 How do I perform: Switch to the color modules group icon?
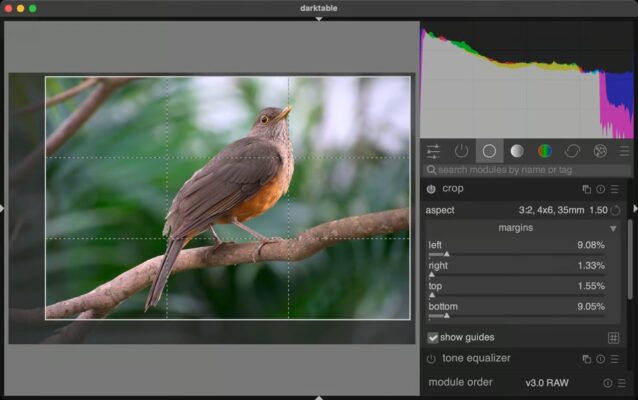click(544, 151)
